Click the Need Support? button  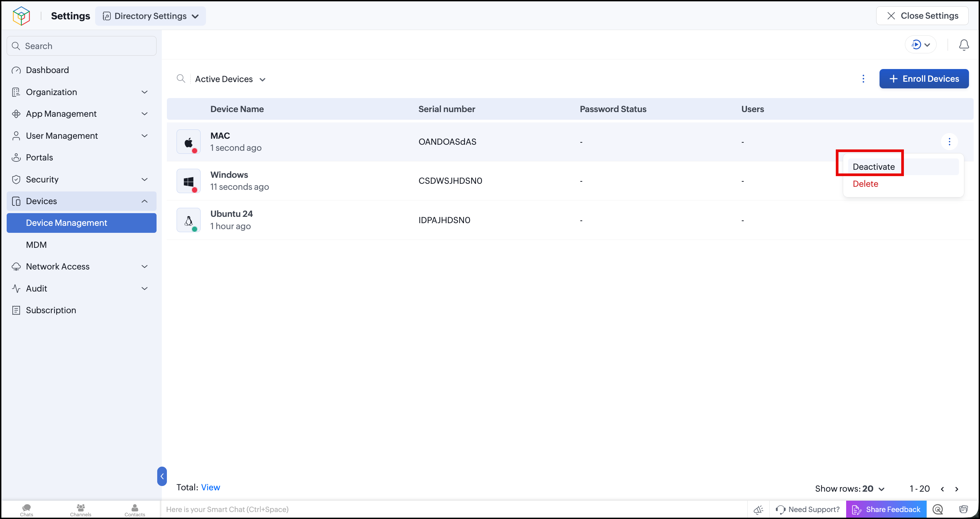point(808,510)
